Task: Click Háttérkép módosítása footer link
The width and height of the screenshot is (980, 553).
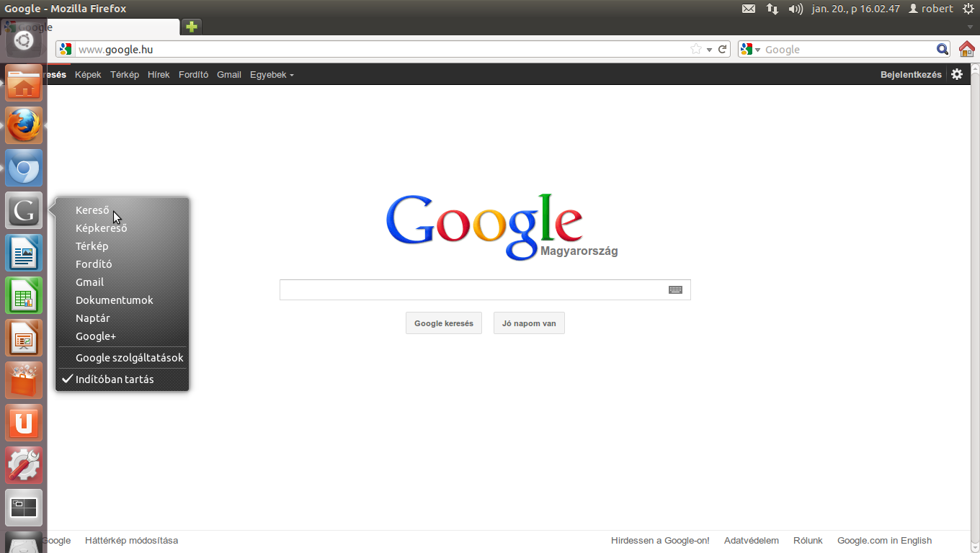Action: pyautogui.click(x=131, y=541)
